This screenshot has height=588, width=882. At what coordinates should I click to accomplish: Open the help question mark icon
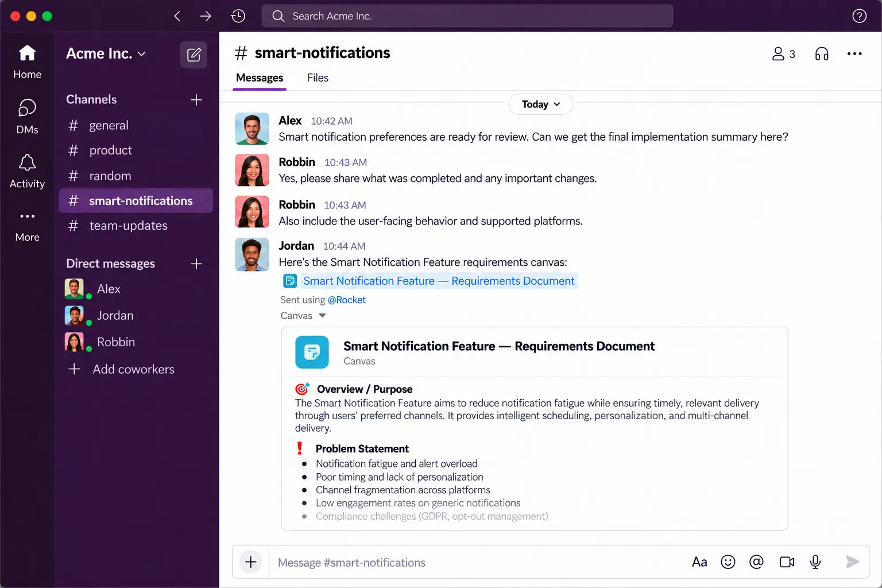[859, 16]
